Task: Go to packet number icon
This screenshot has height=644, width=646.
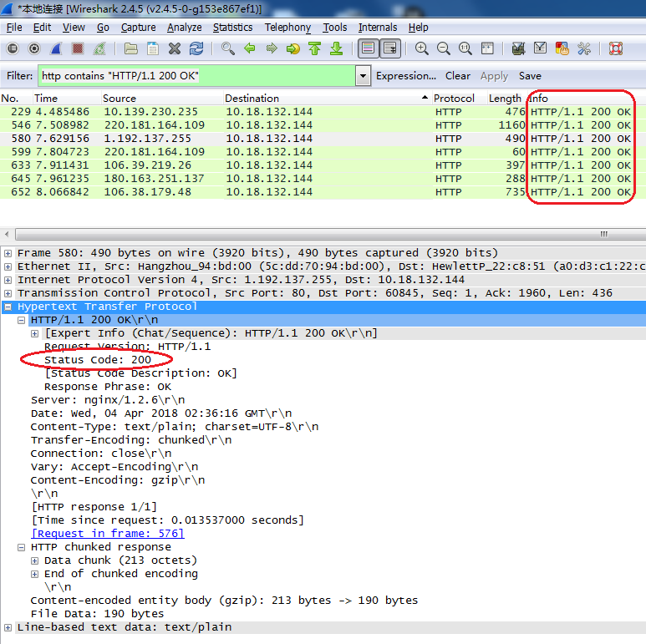Action: coord(293,48)
